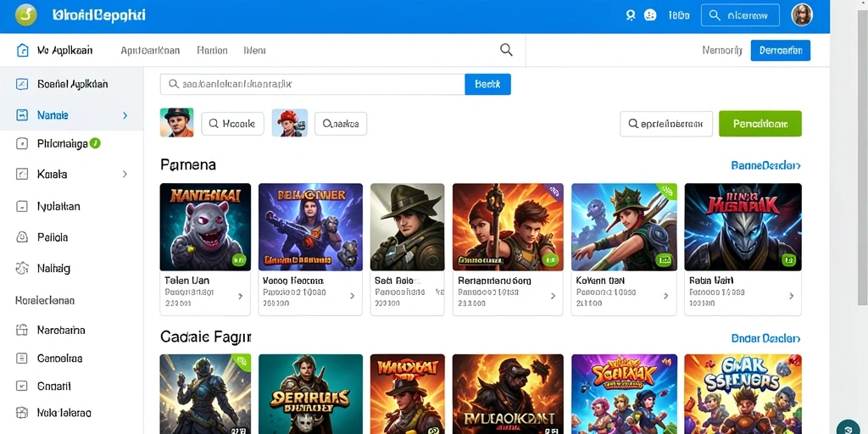Viewport: 868px width, 434px height.
Task: Click the teal chat icon bottom-right
Action: coord(848,427)
